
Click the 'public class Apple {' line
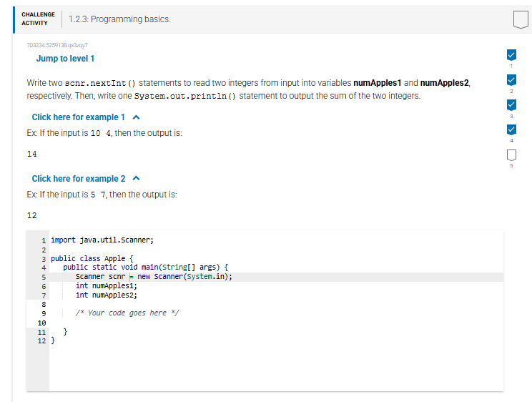tap(92, 258)
